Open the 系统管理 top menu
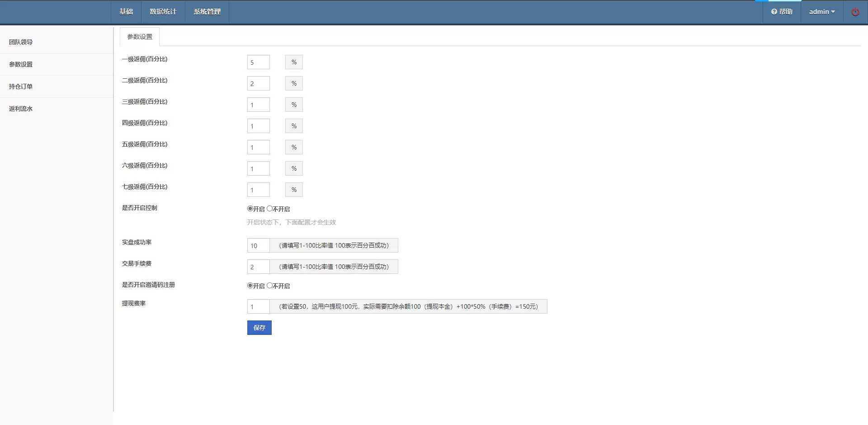This screenshot has height=425, width=868. (x=207, y=12)
